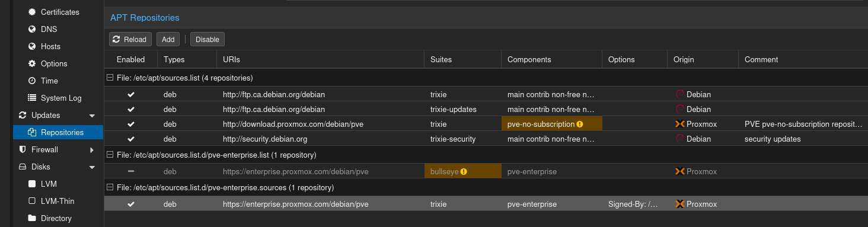Click the Options gear icon

(32, 63)
